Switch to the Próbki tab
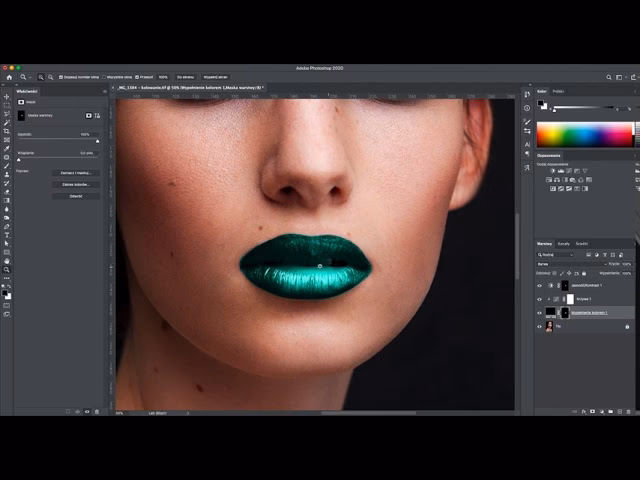 point(558,91)
